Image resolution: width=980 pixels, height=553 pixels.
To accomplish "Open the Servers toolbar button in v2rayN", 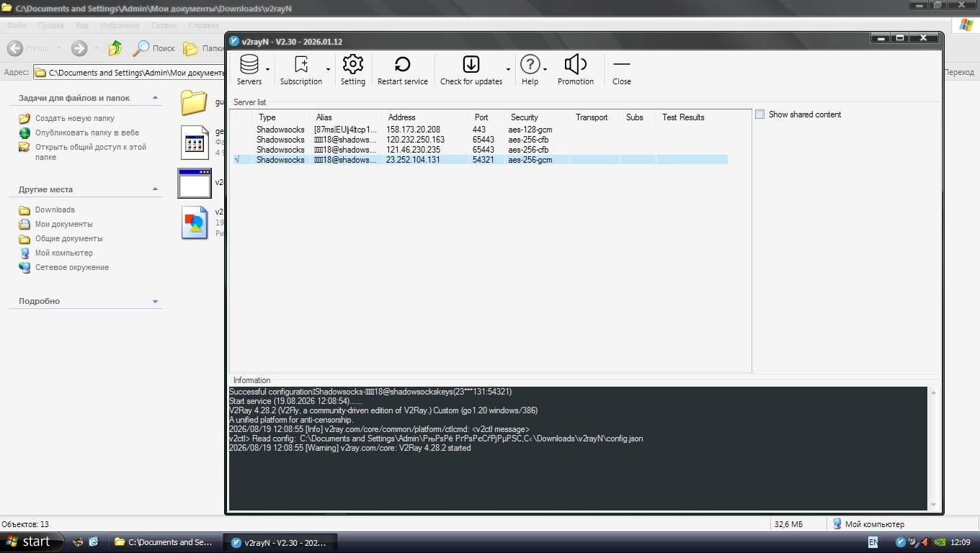I will point(249,70).
